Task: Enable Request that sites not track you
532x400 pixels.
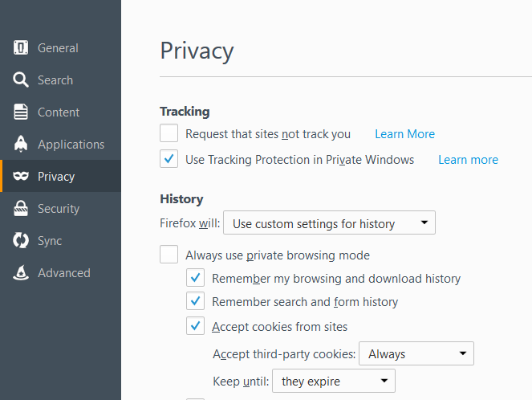Action: [x=169, y=133]
